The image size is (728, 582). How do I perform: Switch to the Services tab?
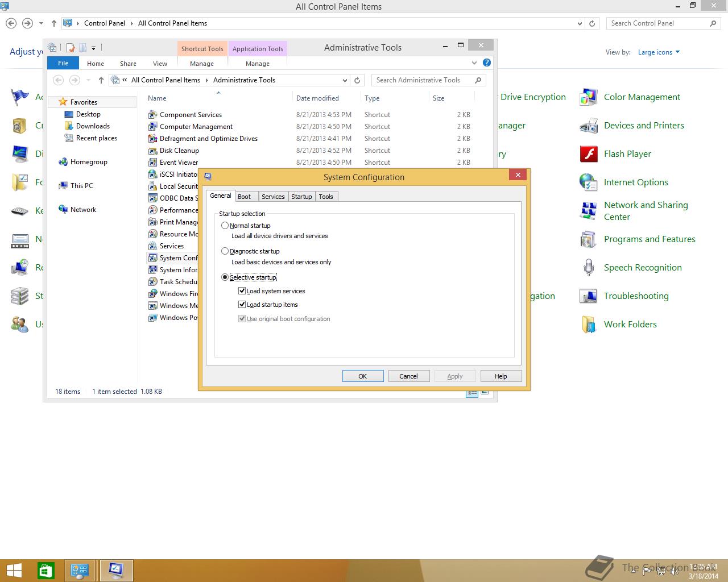click(273, 197)
